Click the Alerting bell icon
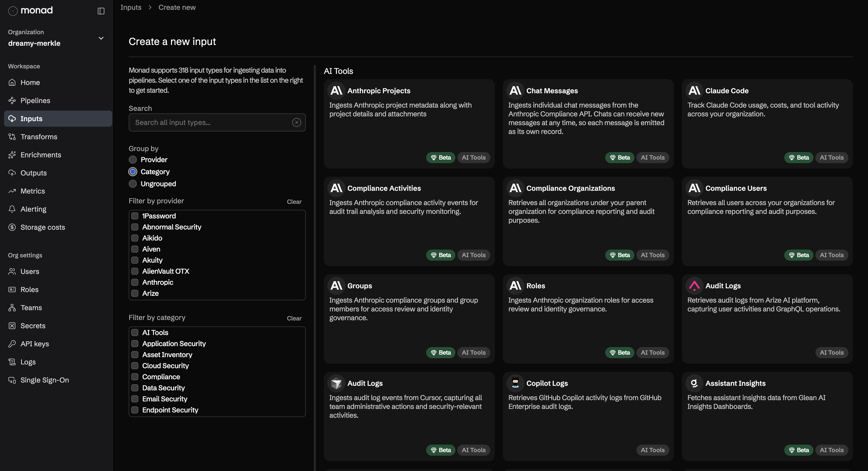Screen dimensions: 868x471 pyautogui.click(x=12, y=209)
